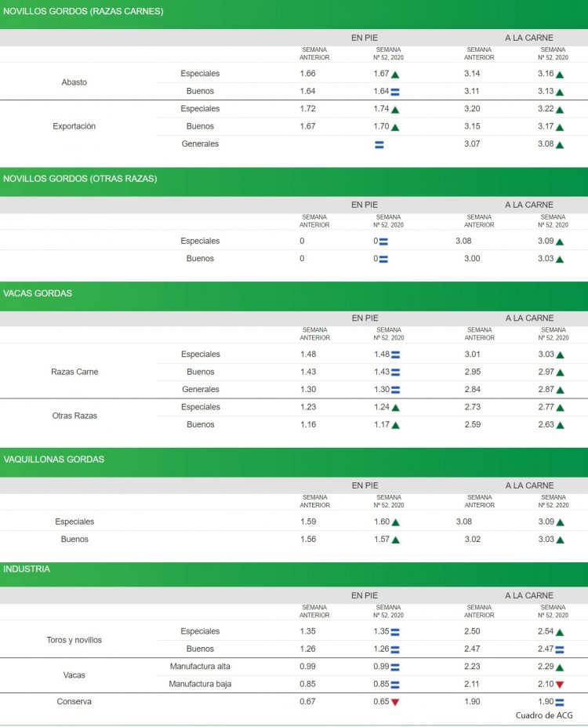The image size is (588, 727).
Task: Click the Cuadro de ACG credit text
Action: pos(544,715)
